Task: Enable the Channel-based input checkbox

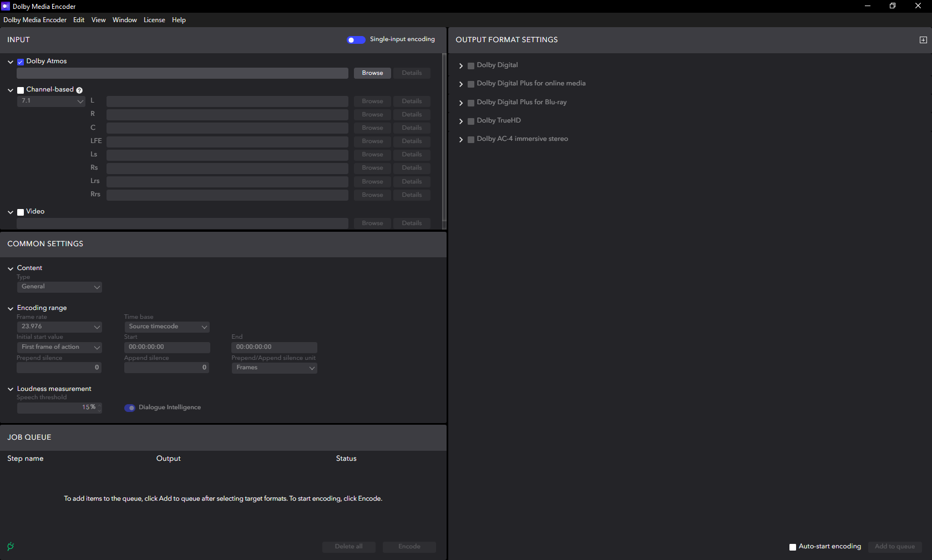Action: 21,90
